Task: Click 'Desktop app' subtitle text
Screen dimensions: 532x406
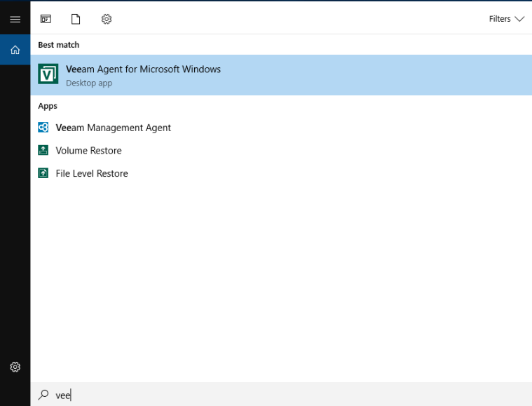Action: click(89, 83)
